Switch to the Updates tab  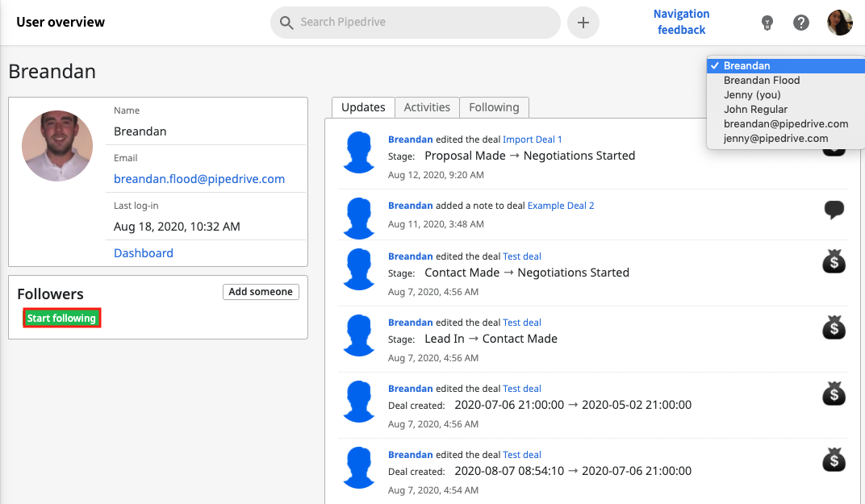[363, 107]
